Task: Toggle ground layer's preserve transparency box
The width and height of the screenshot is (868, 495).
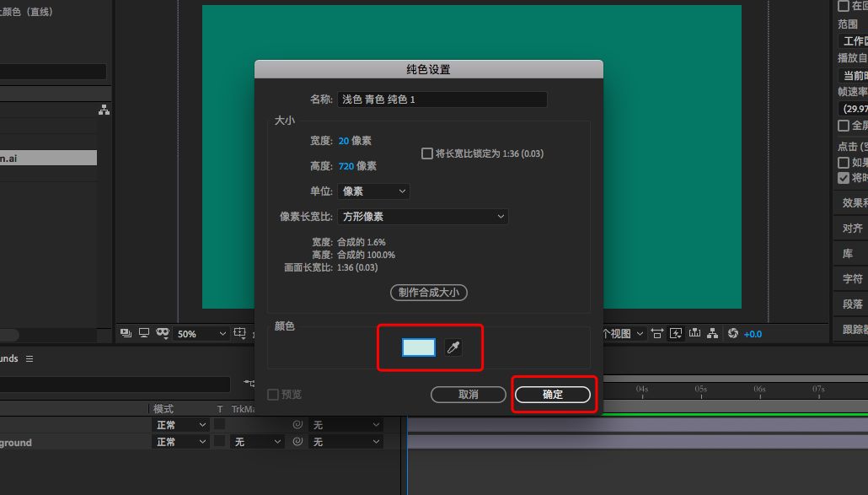Action: click(x=220, y=441)
